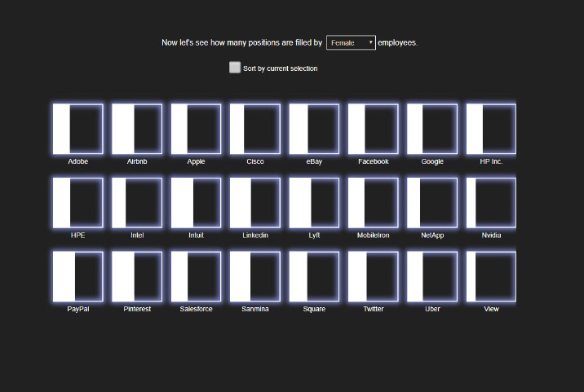Viewport: 584px width, 392px height.
Task: Open the Female employee type dropdown
Action: tap(351, 43)
